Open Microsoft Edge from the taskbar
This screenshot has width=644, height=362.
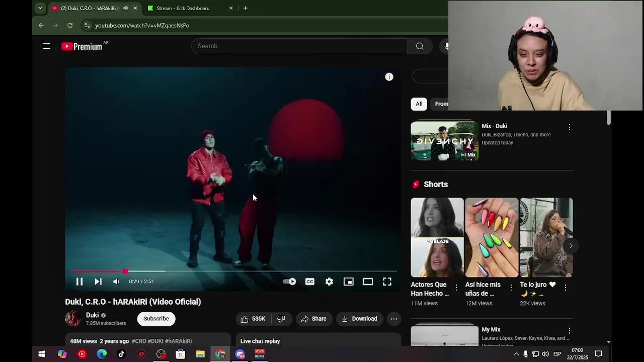pyautogui.click(x=102, y=354)
